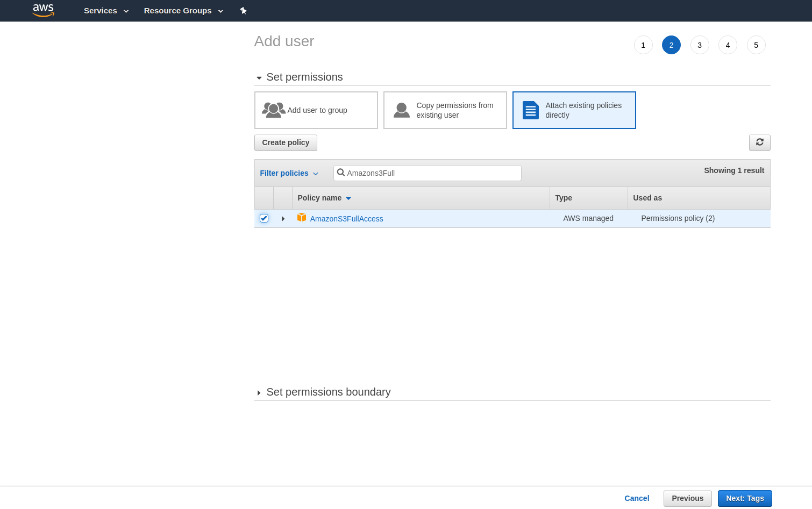Click the Add user to group icon
The height and width of the screenshot is (509, 812).
coord(274,110)
